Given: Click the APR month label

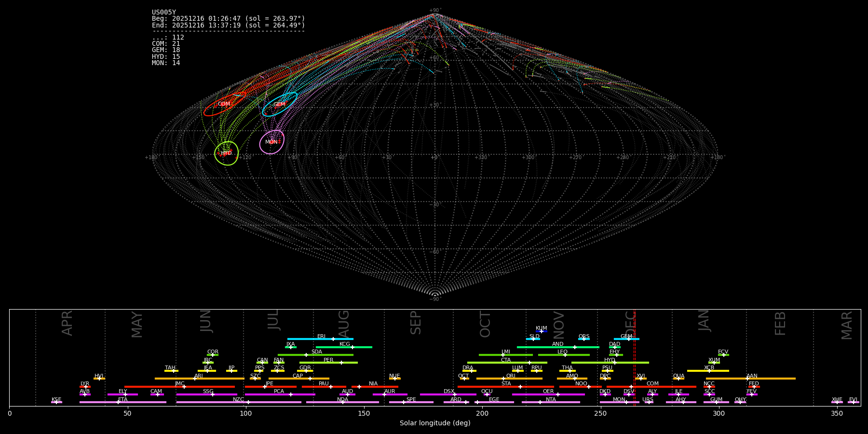Looking at the screenshot, I should coord(67,323).
